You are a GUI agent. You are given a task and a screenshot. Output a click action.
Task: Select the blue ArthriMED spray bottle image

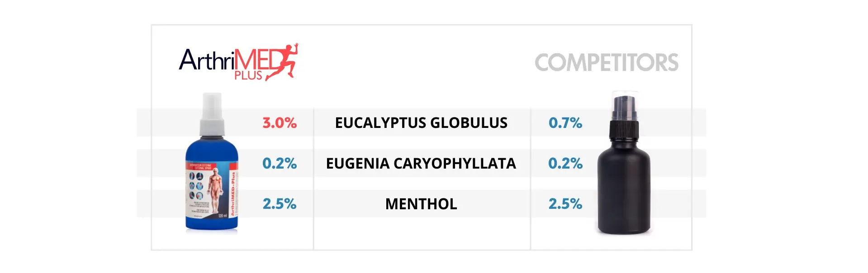coord(212,163)
